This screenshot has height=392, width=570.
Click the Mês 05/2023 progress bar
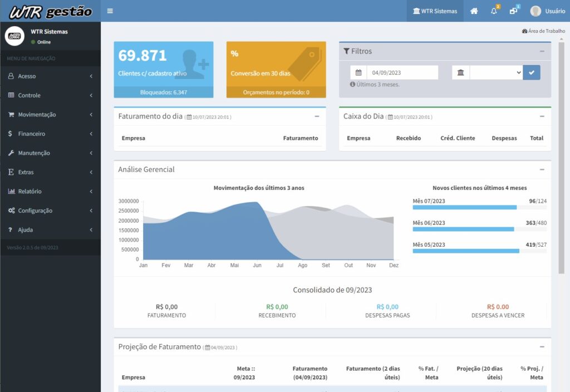pyautogui.click(x=479, y=251)
